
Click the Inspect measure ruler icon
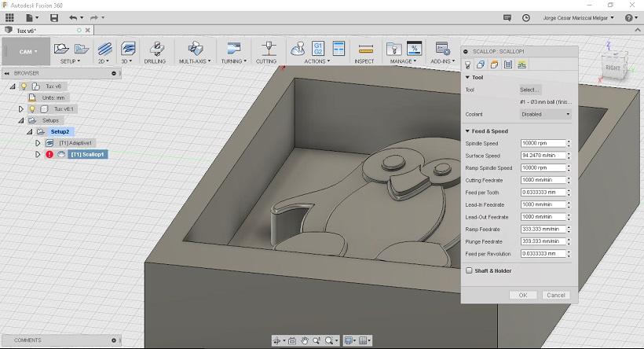[x=365, y=50]
